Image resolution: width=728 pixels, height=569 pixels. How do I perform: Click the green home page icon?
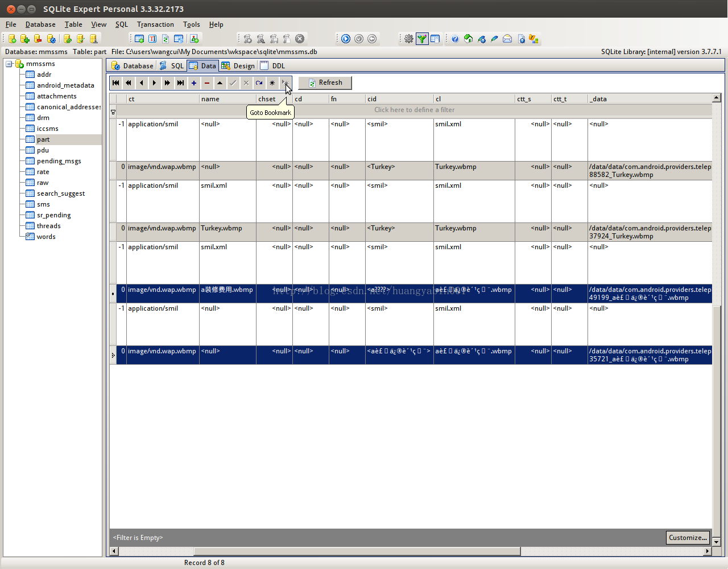(x=468, y=39)
